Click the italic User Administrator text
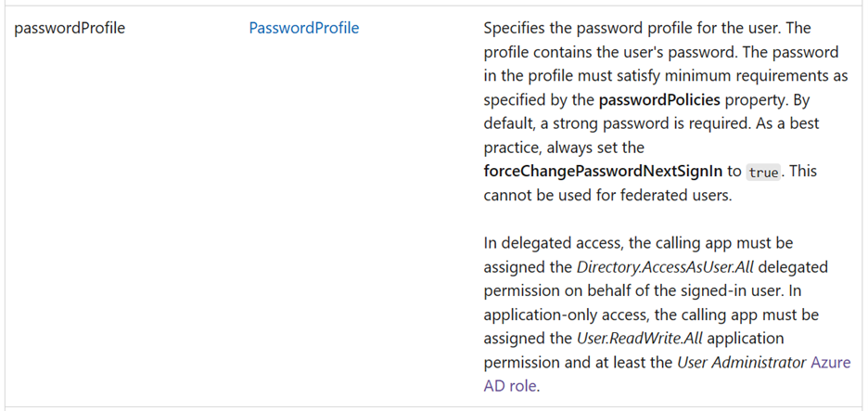 [741, 363]
